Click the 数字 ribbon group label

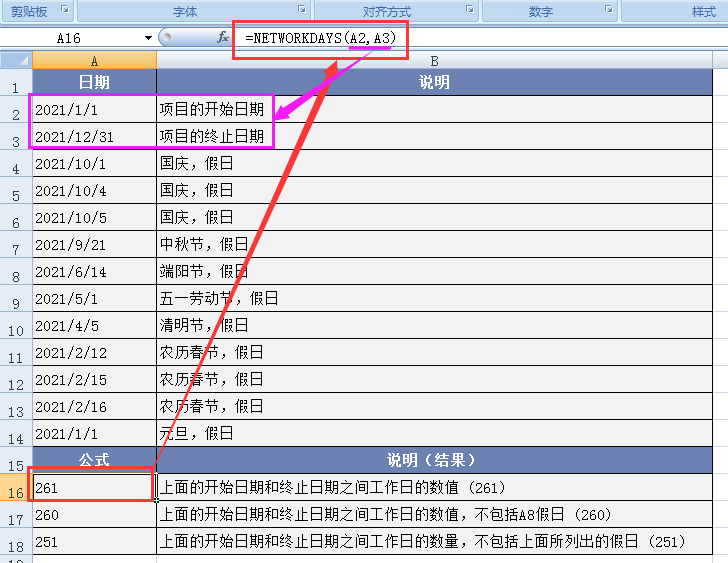541,11
